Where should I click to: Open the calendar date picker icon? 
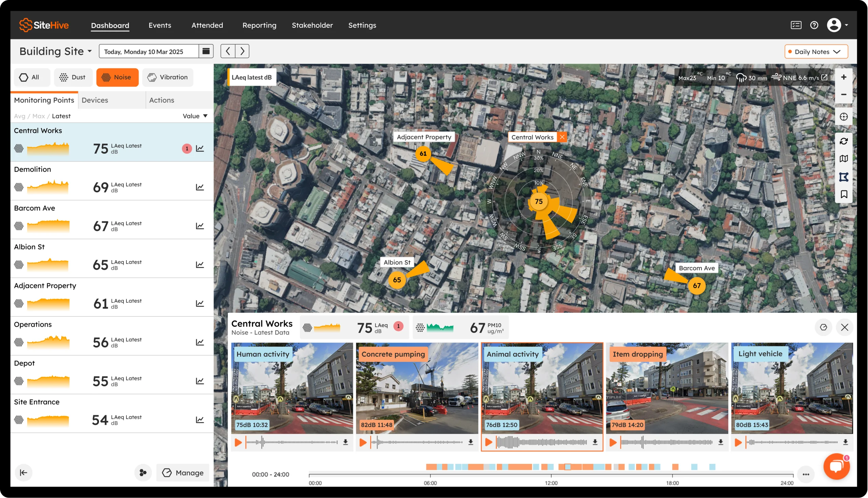206,51
